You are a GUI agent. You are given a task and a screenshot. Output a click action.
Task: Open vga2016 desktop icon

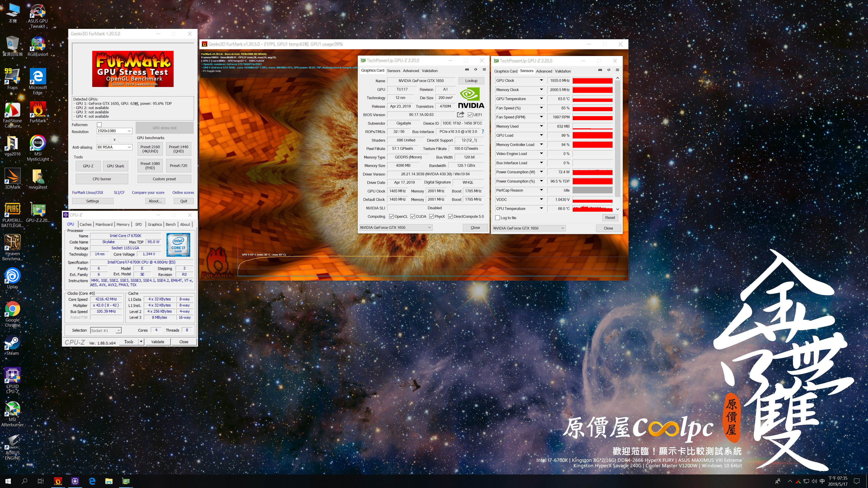click(x=12, y=146)
